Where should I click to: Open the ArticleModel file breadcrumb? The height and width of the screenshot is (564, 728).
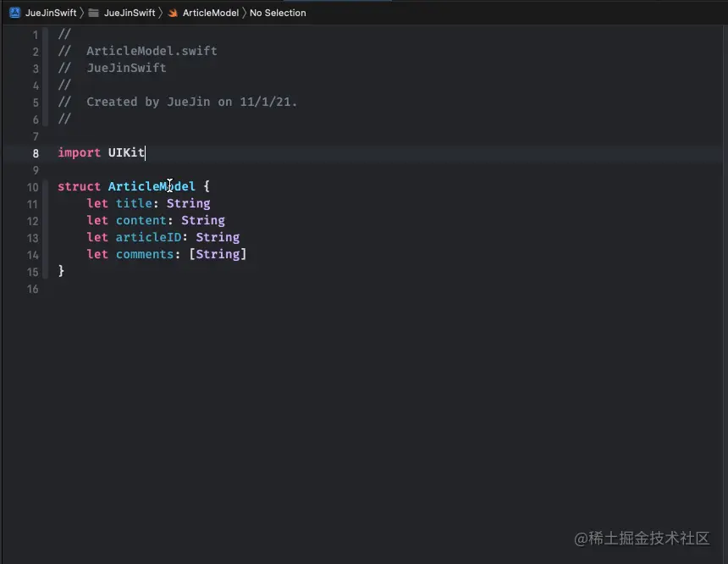211,13
